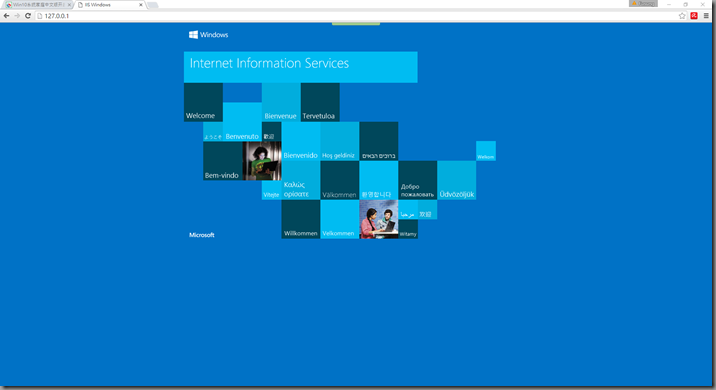Click the page info icon before 127.0.0.1
The image size is (716, 390).
39,16
